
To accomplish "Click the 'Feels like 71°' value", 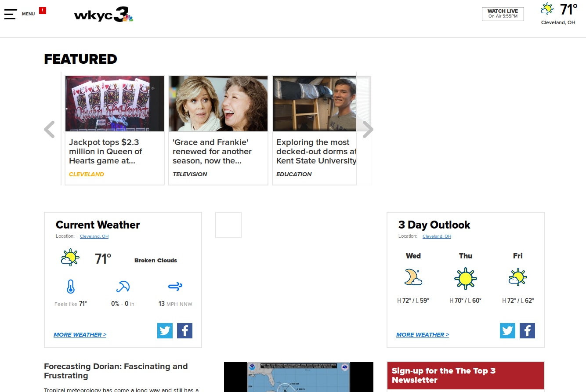I will click(x=71, y=304).
